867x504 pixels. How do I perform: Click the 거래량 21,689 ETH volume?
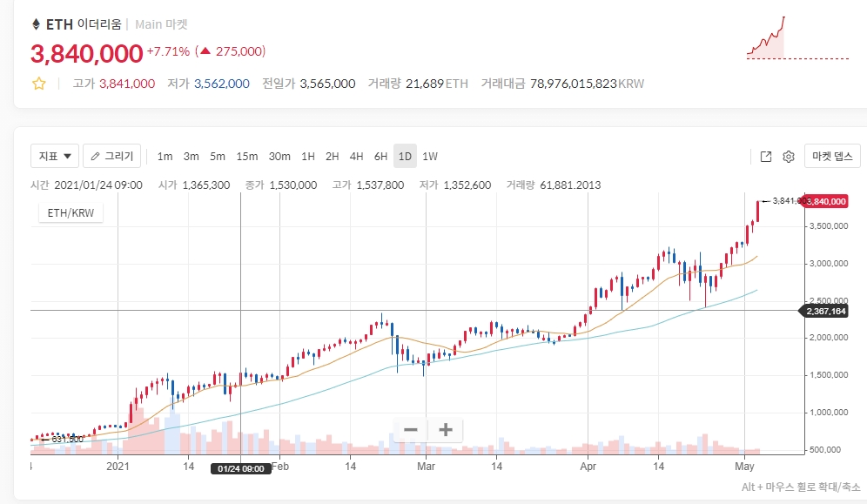coord(418,84)
